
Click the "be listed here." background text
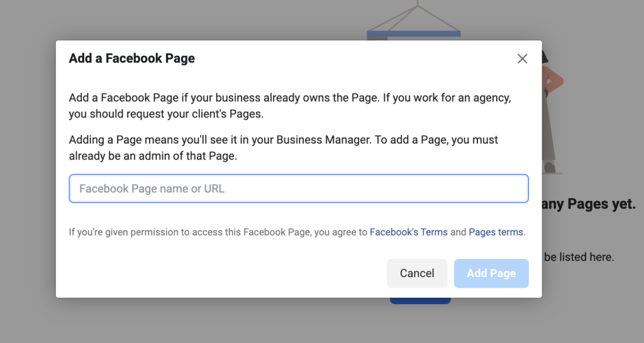pyautogui.click(x=579, y=257)
